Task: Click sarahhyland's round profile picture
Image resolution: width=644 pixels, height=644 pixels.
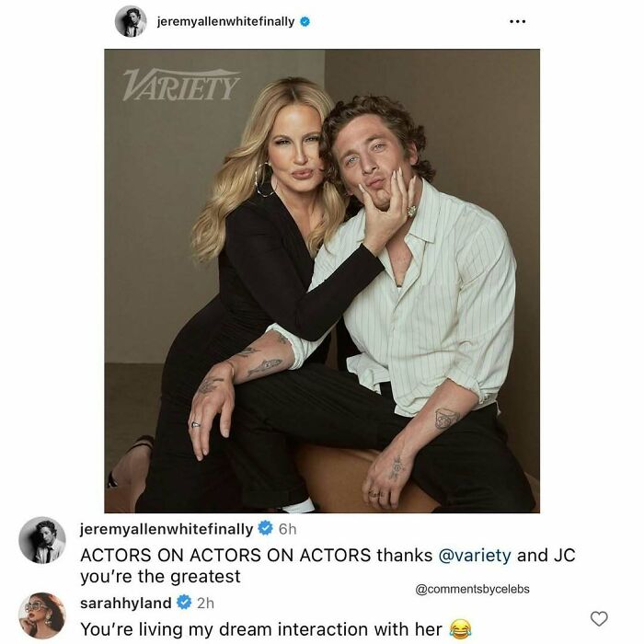Action: tap(42, 615)
